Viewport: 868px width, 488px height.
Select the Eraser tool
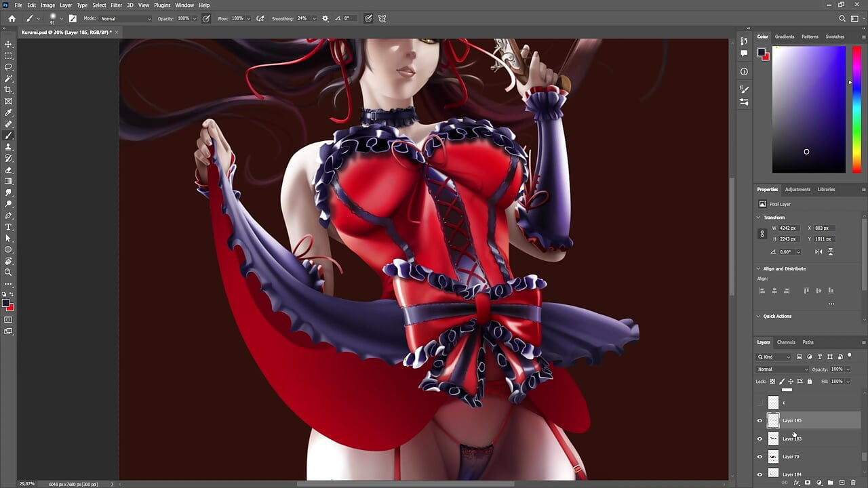(9, 170)
